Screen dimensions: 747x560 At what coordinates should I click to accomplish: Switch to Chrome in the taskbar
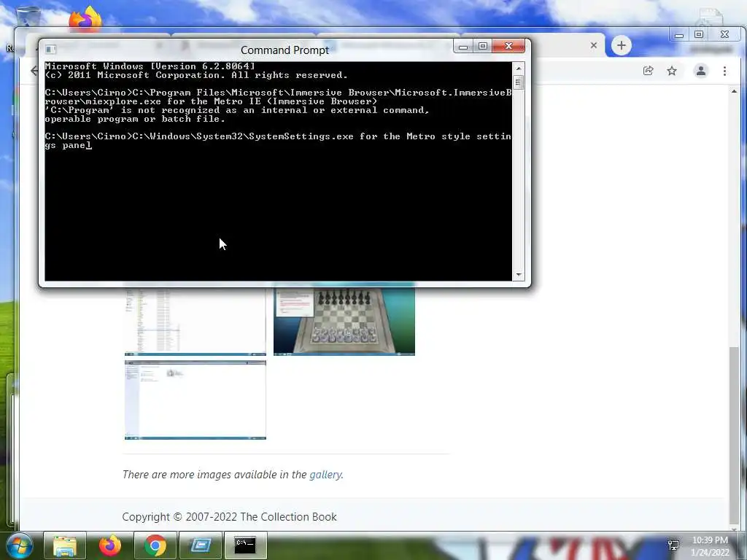pyautogui.click(x=155, y=545)
